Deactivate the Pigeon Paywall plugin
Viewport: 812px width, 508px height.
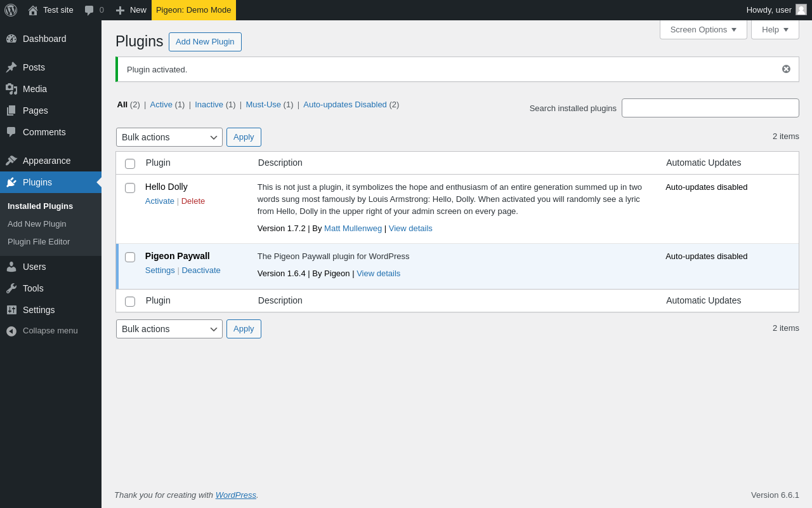201,271
